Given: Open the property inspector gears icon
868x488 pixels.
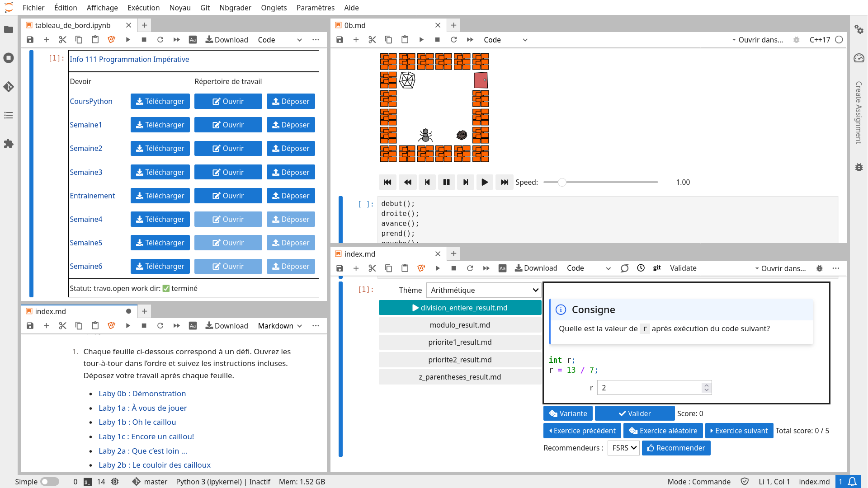Looking at the screenshot, I should coord(859,29).
